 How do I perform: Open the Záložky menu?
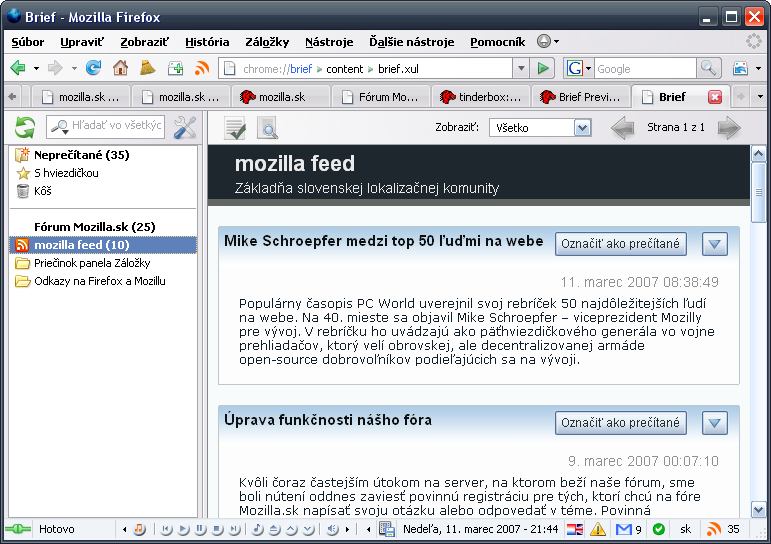(267, 42)
